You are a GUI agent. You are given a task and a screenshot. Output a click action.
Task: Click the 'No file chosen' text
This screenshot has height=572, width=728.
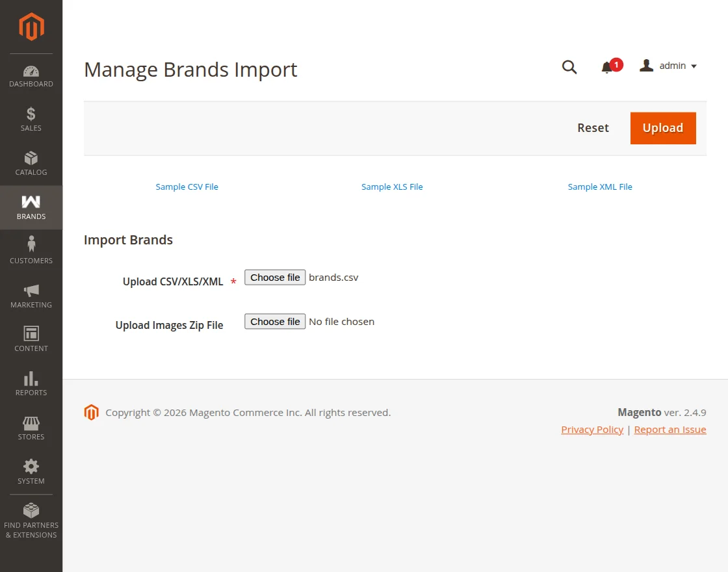[341, 322]
